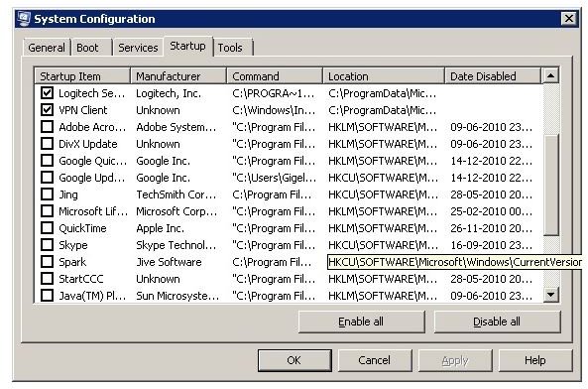
Task: Uncheck the Logitech Se... startup item
Action: coord(47,93)
